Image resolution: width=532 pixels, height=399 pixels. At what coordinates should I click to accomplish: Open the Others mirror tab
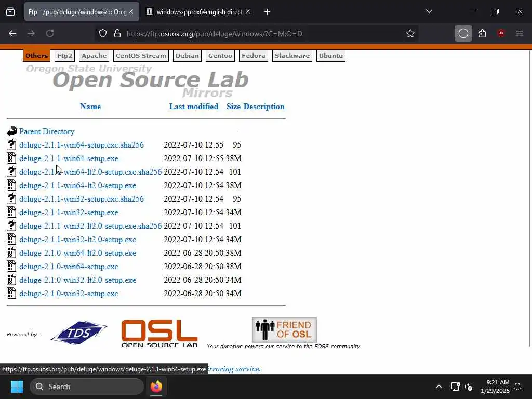tap(37, 56)
